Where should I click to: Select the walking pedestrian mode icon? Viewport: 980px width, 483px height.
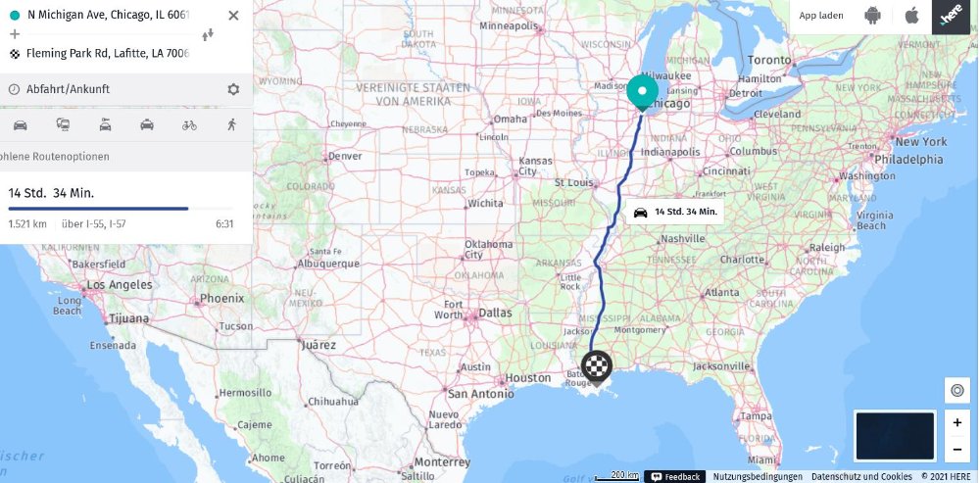coord(232,125)
